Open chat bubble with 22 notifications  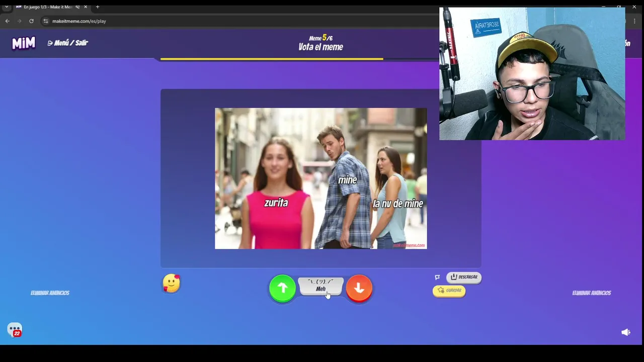tap(15, 330)
